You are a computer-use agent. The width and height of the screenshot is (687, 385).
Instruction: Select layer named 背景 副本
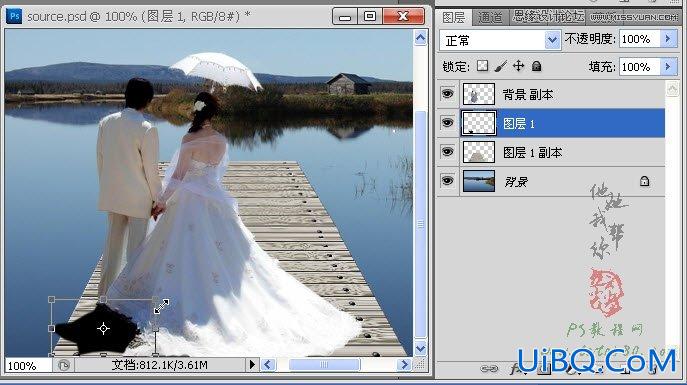tap(528, 95)
